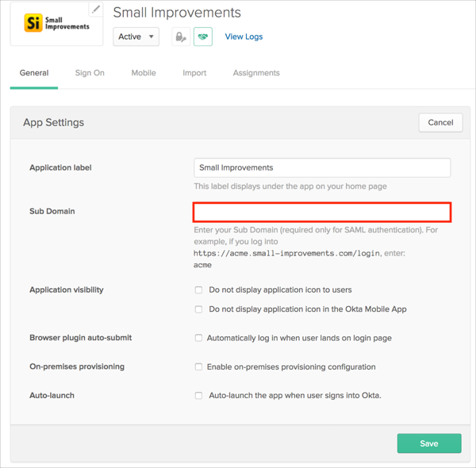Click the pencil edit logo icon
The width and height of the screenshot is (476, 468).
96,10
